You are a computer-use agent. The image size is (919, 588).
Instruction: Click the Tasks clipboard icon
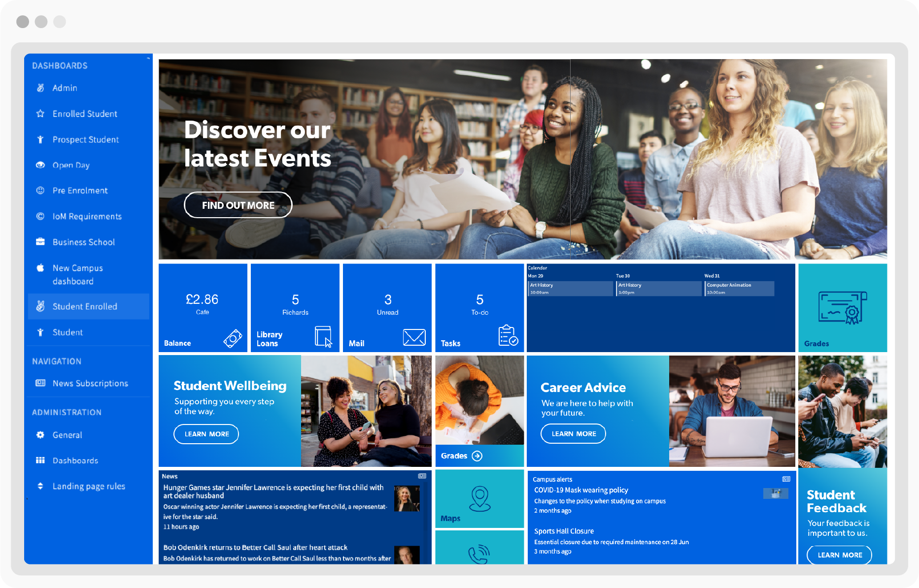point(508,336)
